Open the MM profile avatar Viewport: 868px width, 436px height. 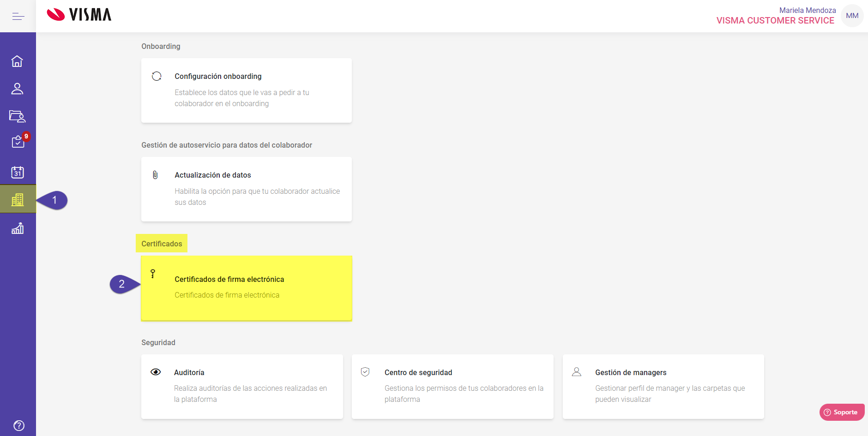(x=852, y=15)
